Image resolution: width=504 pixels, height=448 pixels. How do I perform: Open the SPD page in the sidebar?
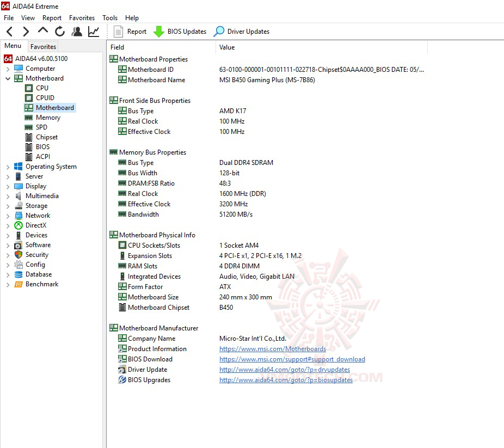click(40, 127)
